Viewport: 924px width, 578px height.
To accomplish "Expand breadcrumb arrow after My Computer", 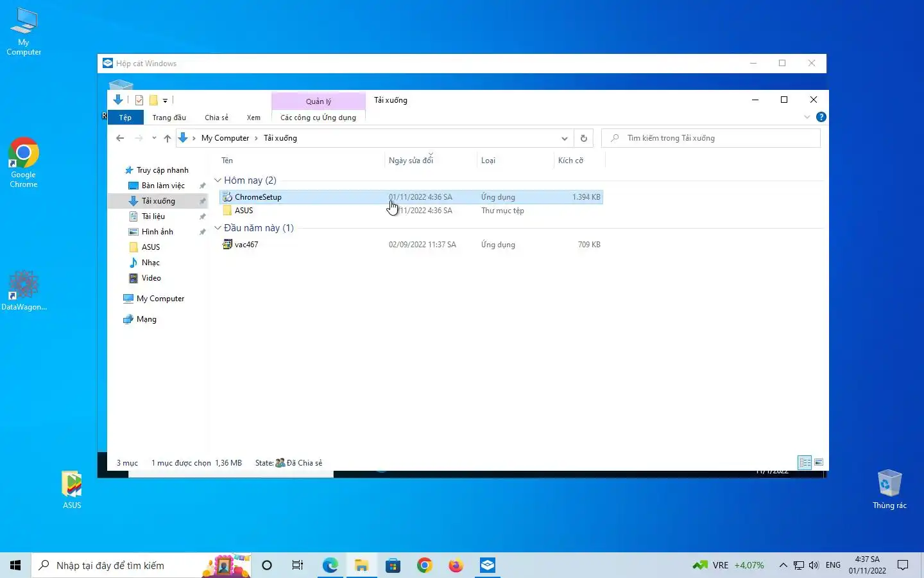I will tap(256, 138).
